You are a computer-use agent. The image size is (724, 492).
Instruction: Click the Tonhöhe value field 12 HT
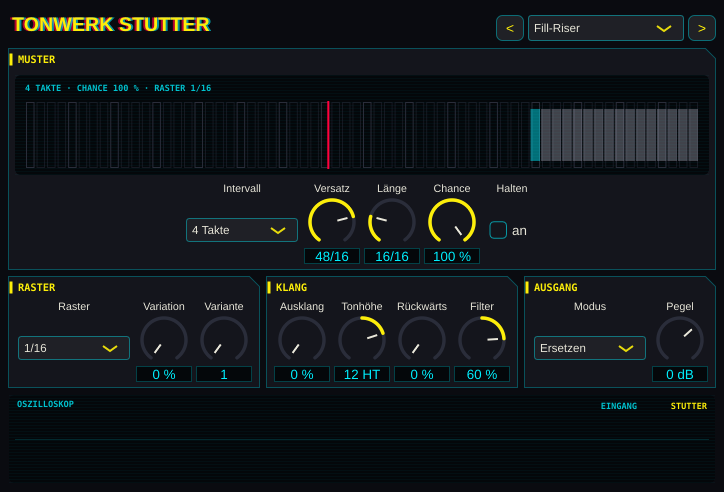[x=362, y=374]
